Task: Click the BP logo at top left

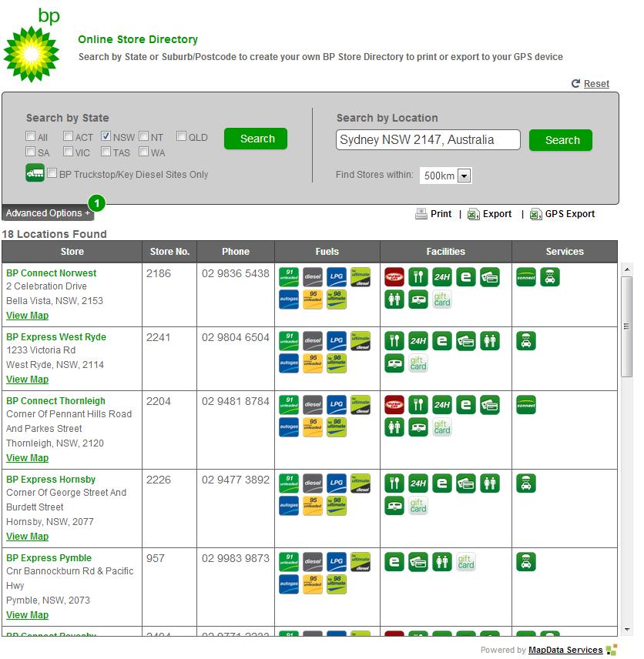Action: (32, 46)
